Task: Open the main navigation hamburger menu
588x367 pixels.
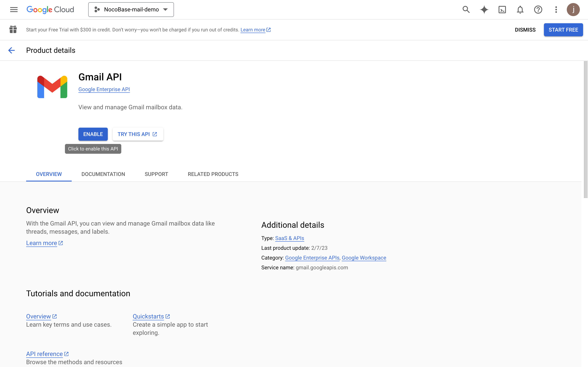Action: [14, 9]
